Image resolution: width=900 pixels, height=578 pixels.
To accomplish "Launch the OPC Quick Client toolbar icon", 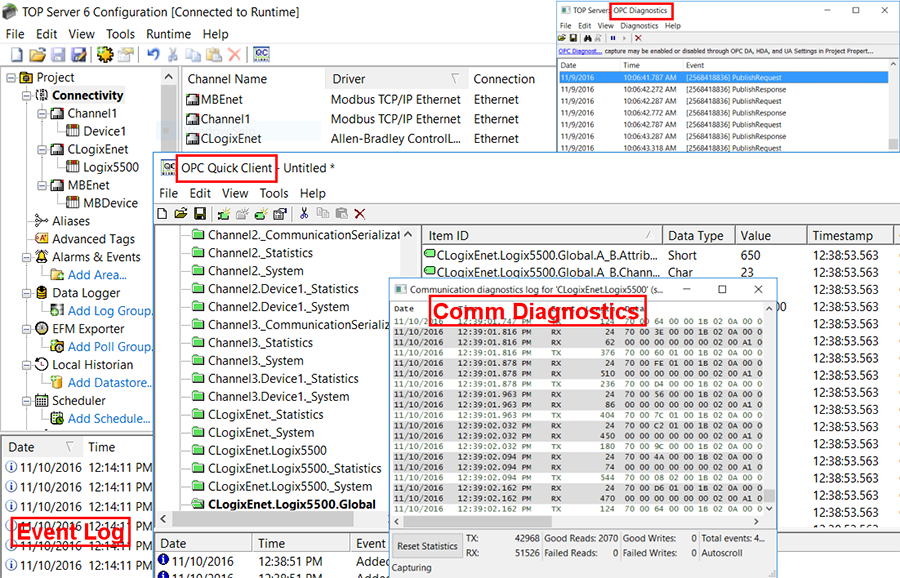I will [x=262, y=55].
